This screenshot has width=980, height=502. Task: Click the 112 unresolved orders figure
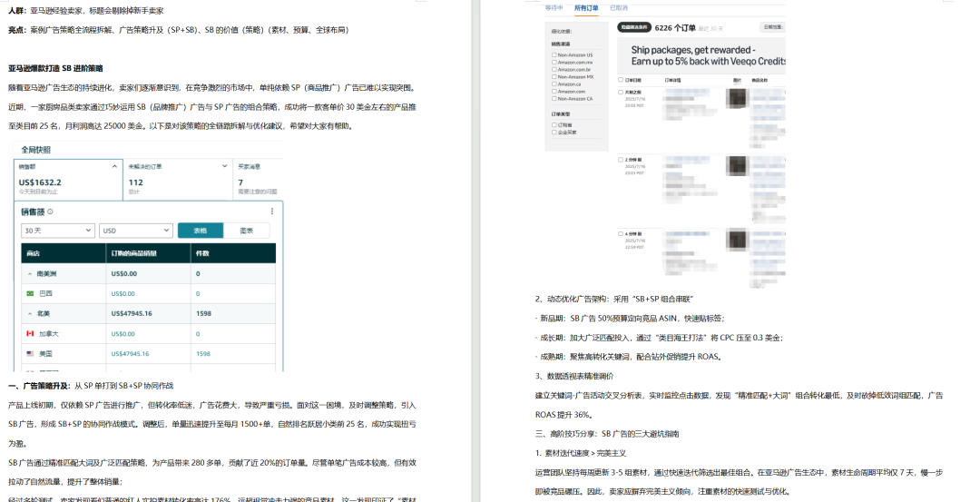[135, 182]
